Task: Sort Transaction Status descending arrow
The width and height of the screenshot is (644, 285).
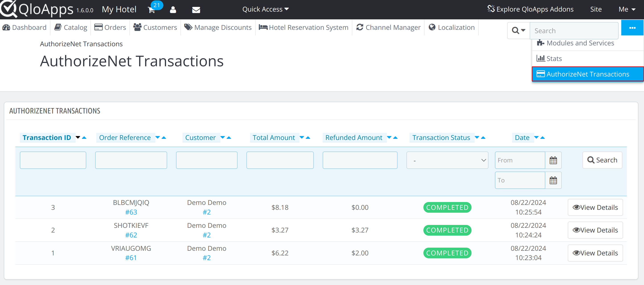Action: pos(477,137)
